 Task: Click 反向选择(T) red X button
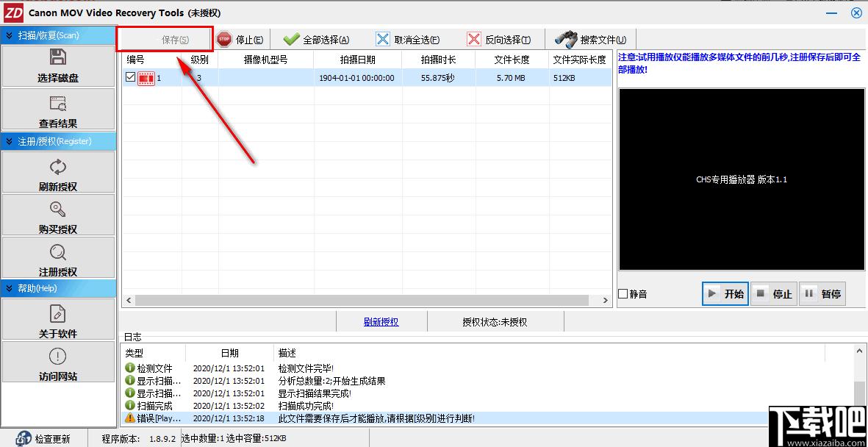pyautogui.click(x=499, y=39)
